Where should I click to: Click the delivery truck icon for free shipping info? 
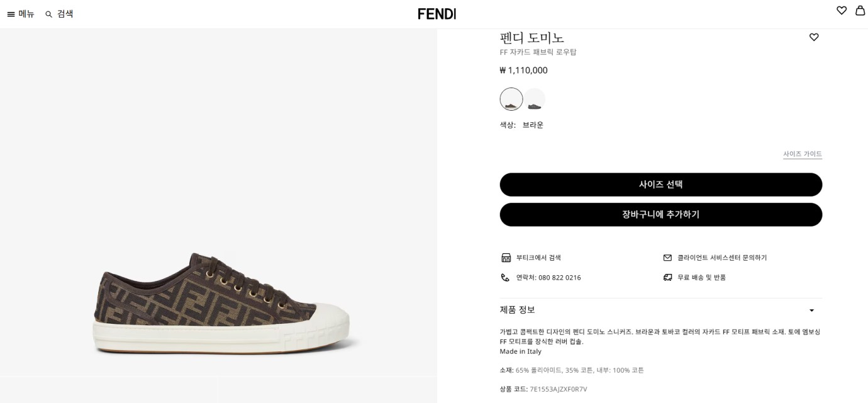tap(669, 277)
